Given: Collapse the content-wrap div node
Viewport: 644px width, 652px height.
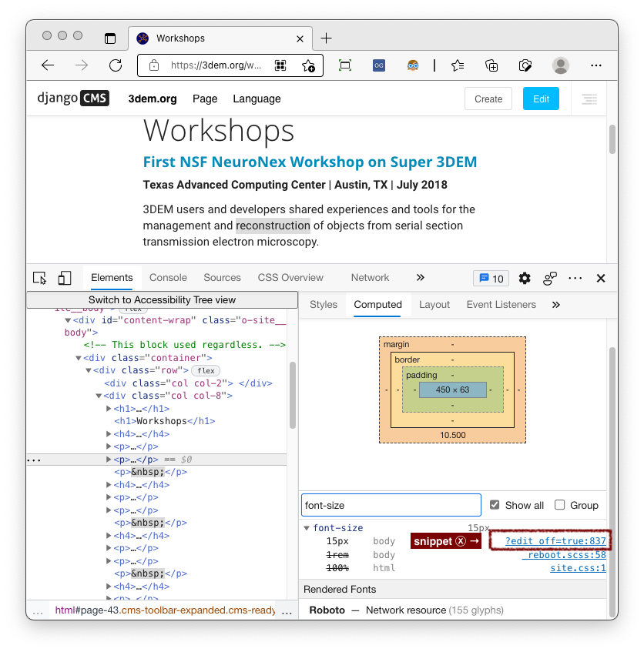Looking at the screenshot, I should [68, 320].
